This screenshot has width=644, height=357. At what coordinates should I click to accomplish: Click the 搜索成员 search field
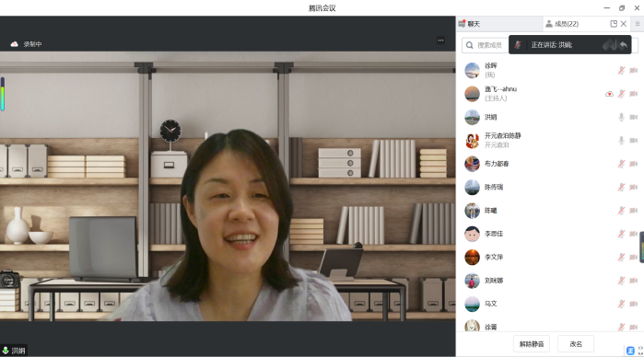pos(485,45)
